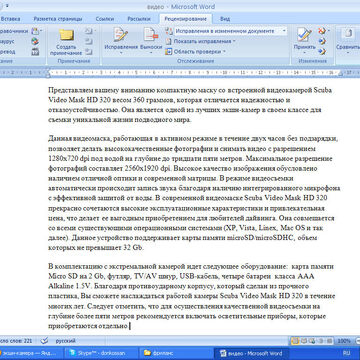The height and width of the screenshot is (360, 360).
Task: Click the Сравнить documents button
Action: pyautogui.click(x=348, y=41)
